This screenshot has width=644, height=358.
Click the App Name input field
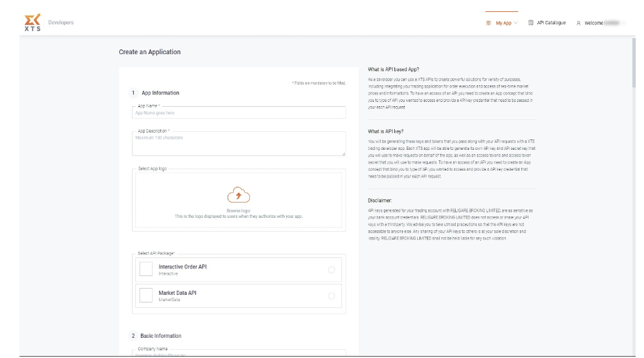tap(238, 112)
